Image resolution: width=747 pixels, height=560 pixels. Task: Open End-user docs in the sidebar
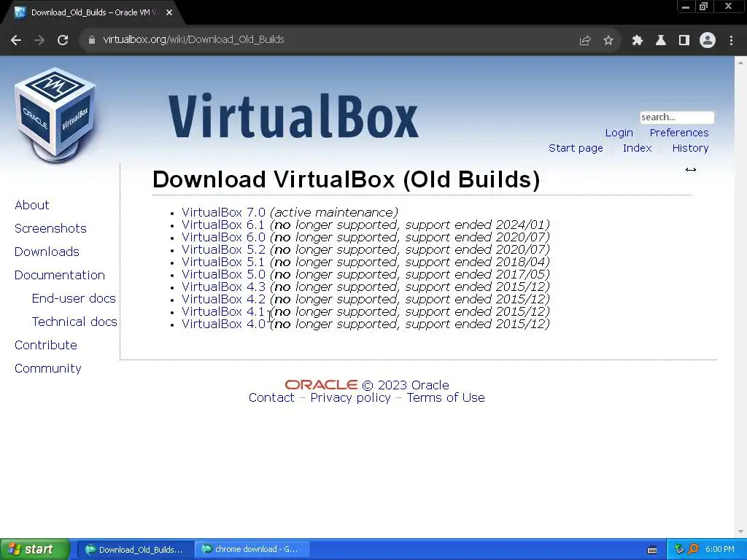point(74,298)
